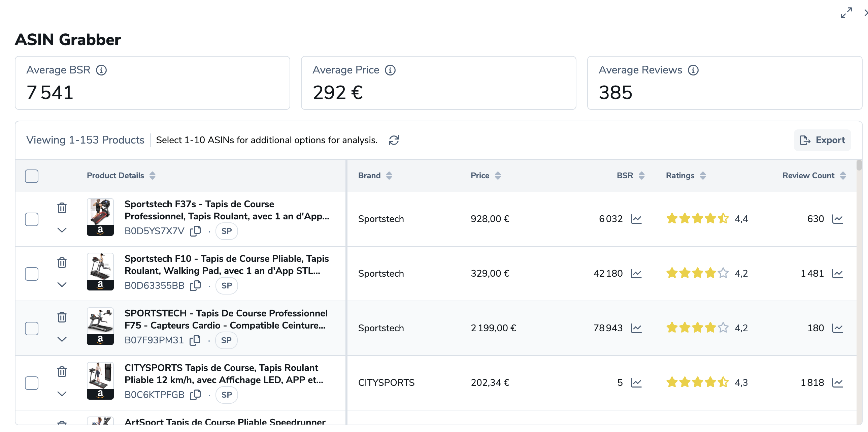Sort by the Product Details column
The image size is (868, 432).
pyautogui.click(x=152, y=176)
